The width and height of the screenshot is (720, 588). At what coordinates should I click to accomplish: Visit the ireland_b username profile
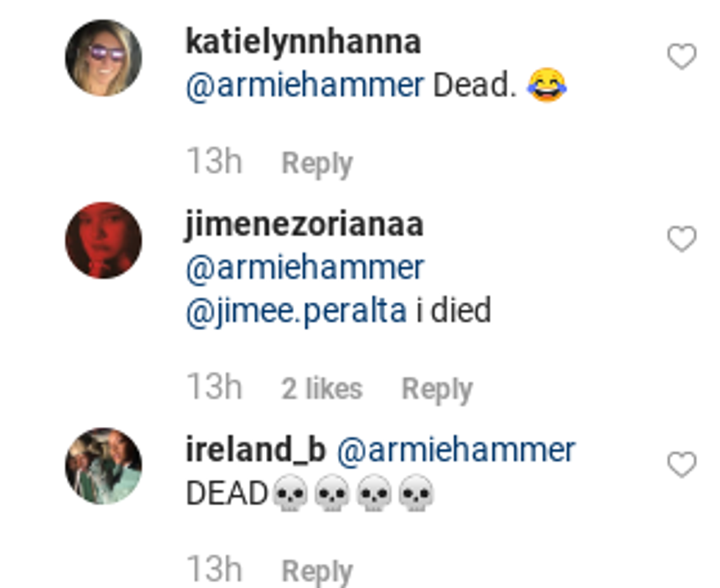pos(255,450)
